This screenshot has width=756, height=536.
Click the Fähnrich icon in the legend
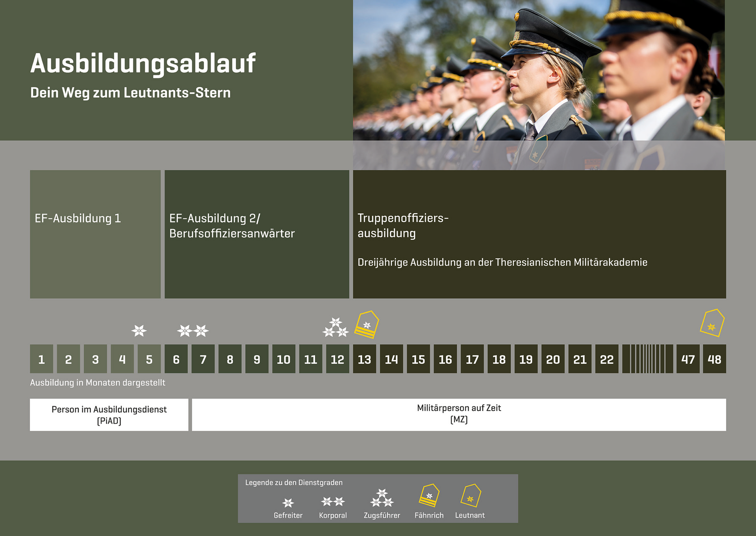(x=429, y=495)
